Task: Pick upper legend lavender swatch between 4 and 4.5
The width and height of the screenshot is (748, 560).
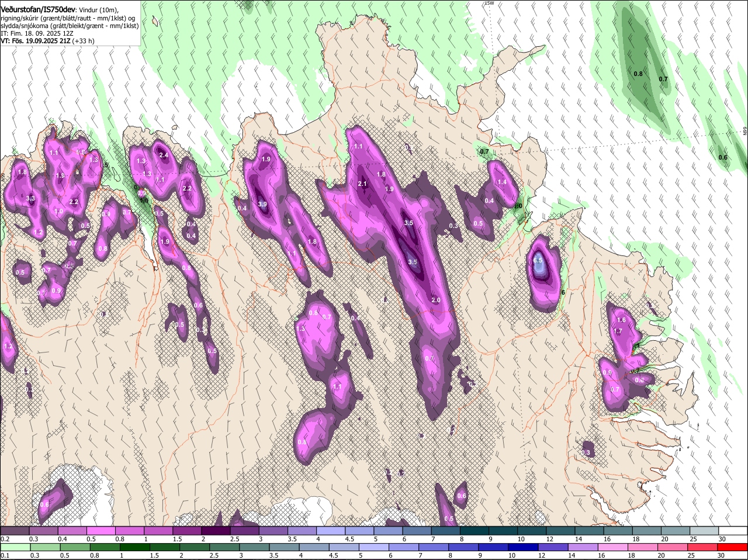Action: [x=331, y=531]
